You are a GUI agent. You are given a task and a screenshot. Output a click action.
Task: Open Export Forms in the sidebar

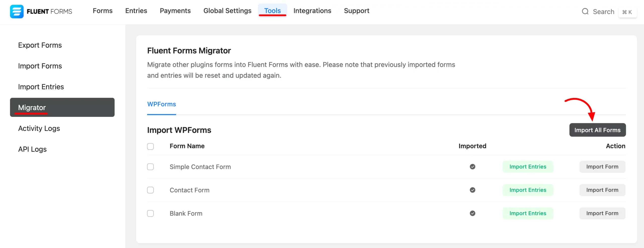pyautogui.click(x=40, y=45)
